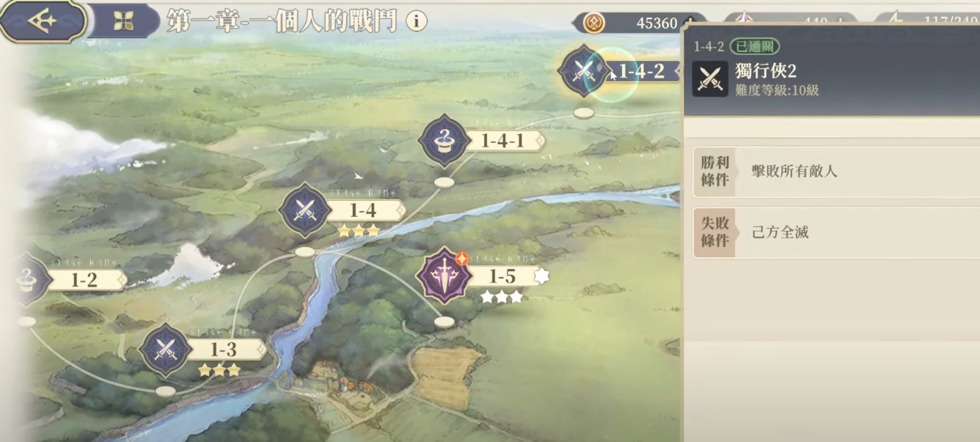Open stage label 1-5

pos(503,276)
